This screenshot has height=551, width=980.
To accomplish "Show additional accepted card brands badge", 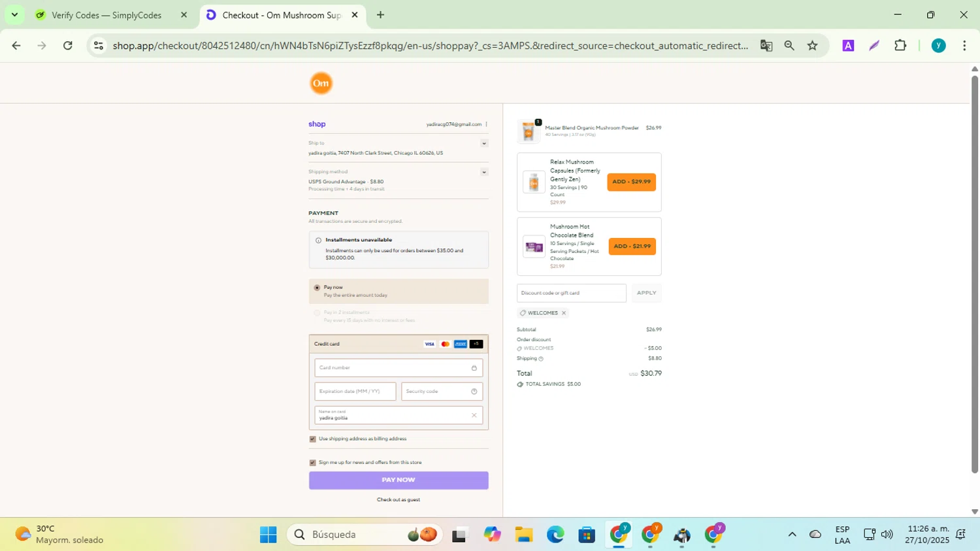I will click(x=476, y=344).
